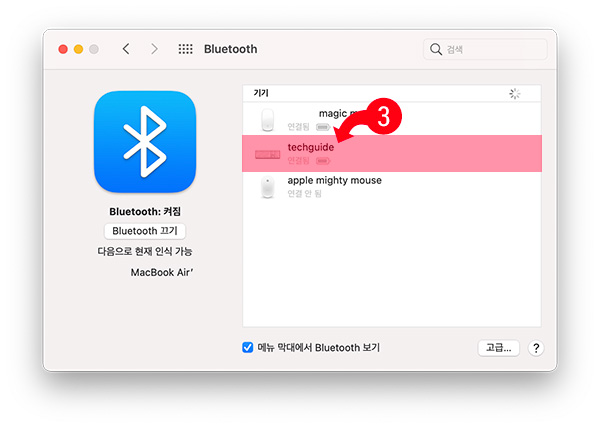Close the window with red button
Viewport: 600px width, 428px height.
tap(63, 49)
